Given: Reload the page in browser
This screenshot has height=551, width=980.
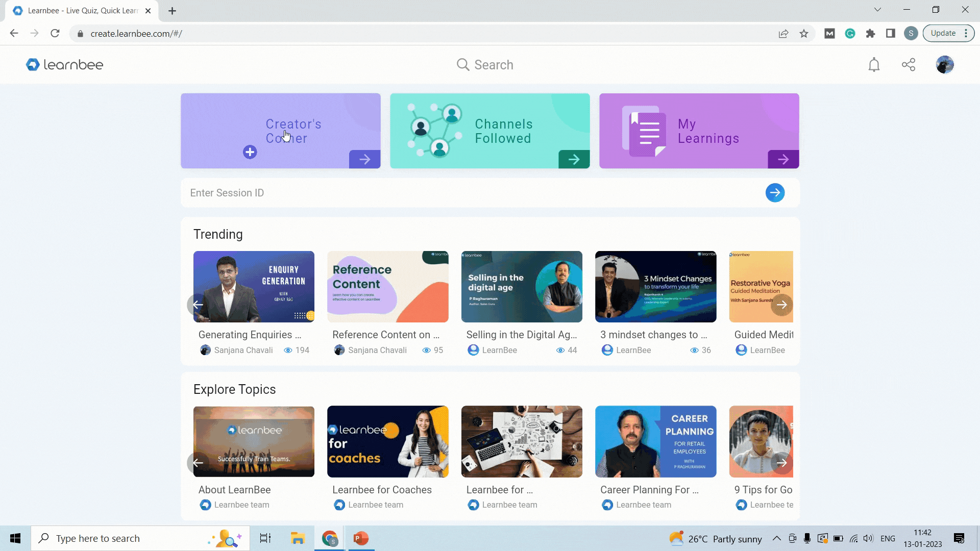Looking at the screenshot, I should coord(55,34).
